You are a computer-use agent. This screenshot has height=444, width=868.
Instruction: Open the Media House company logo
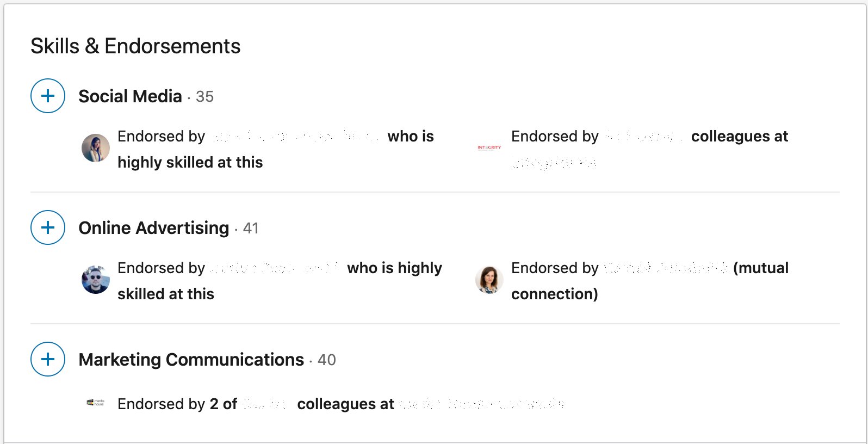[95, 403]
